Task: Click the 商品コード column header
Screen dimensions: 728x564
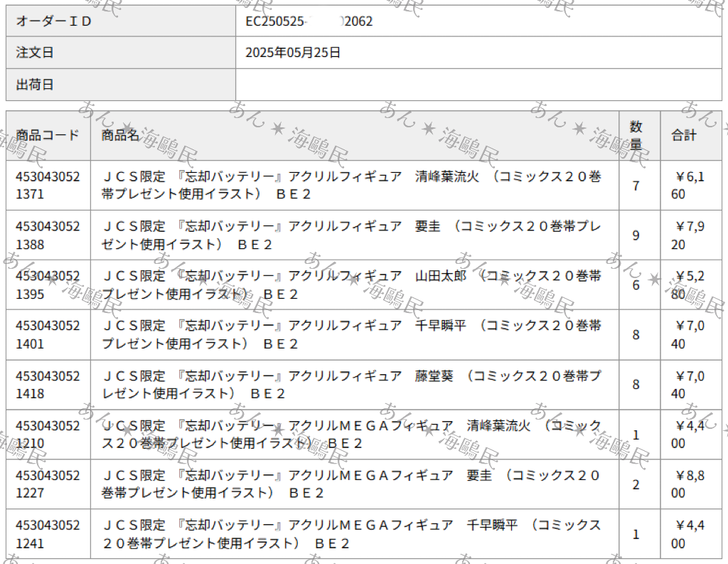Action: pyautogui.click(x=48, y=135)
